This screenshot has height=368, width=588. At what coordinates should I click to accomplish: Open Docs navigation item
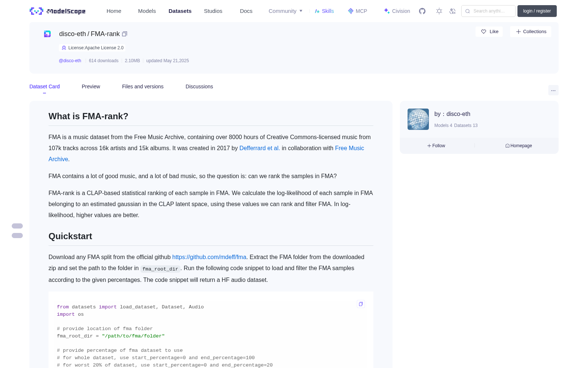[x=246, y=11]
